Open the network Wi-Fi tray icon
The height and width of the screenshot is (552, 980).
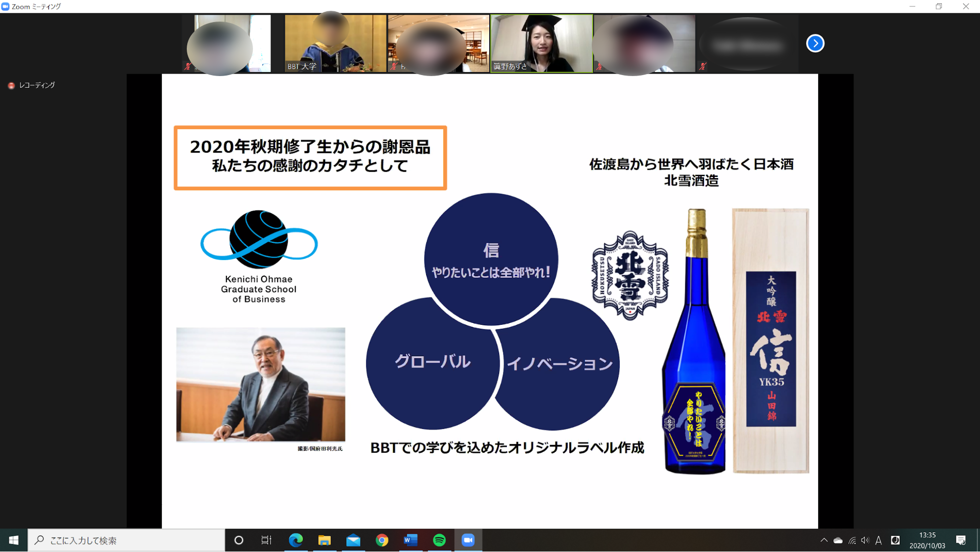[x=852, y=540]
